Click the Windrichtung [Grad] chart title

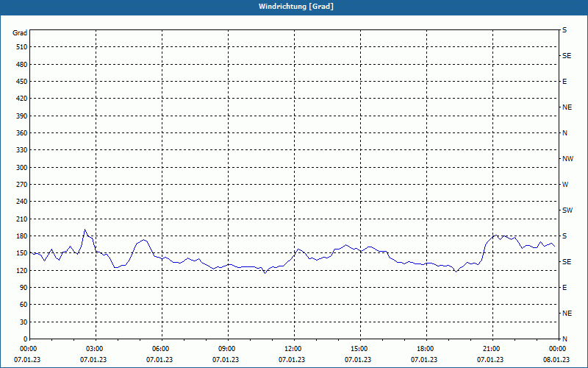296,7
